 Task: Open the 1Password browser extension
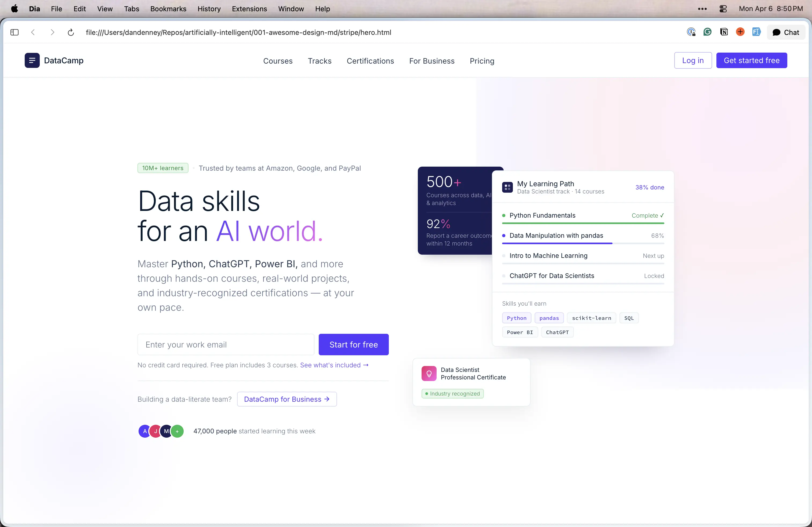coord(691,32)
